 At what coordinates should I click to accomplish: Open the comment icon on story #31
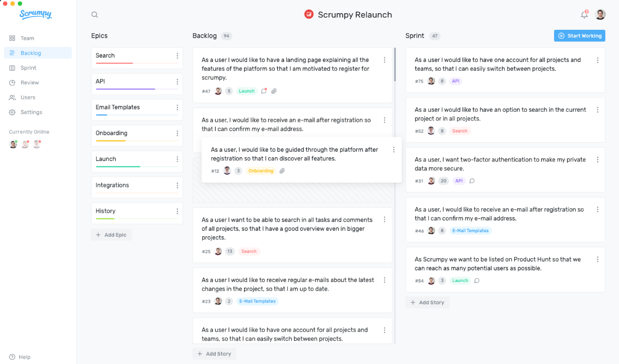(x=472, y=181)
